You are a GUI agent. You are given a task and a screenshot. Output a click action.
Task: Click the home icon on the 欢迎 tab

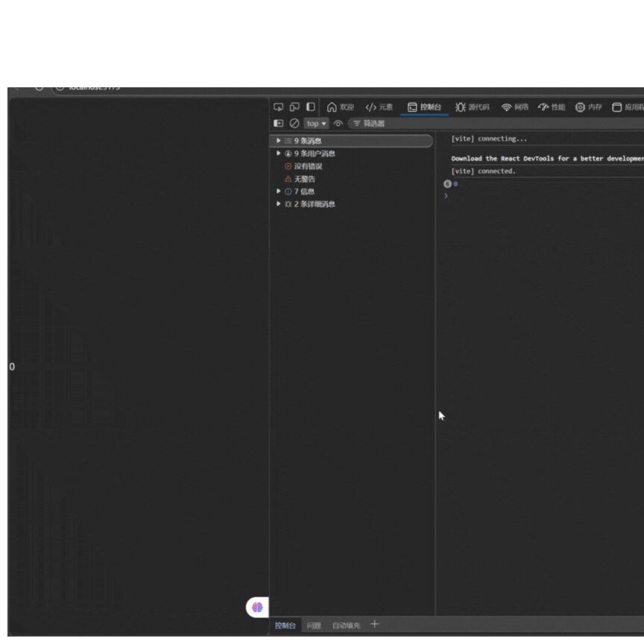[332, 107]
